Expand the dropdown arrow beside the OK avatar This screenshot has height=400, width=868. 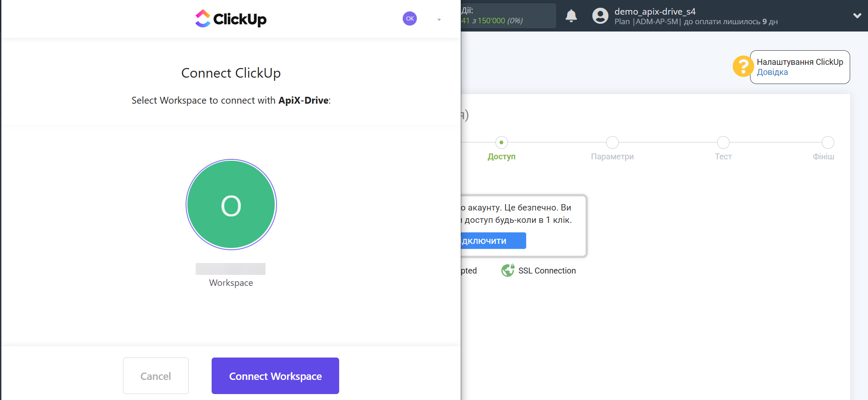point(439,20)
